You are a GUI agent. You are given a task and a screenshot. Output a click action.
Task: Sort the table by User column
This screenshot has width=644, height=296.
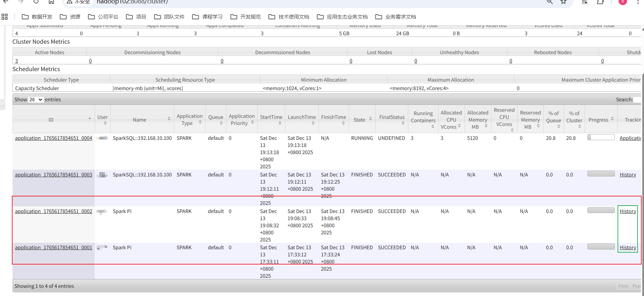[102, 119]
